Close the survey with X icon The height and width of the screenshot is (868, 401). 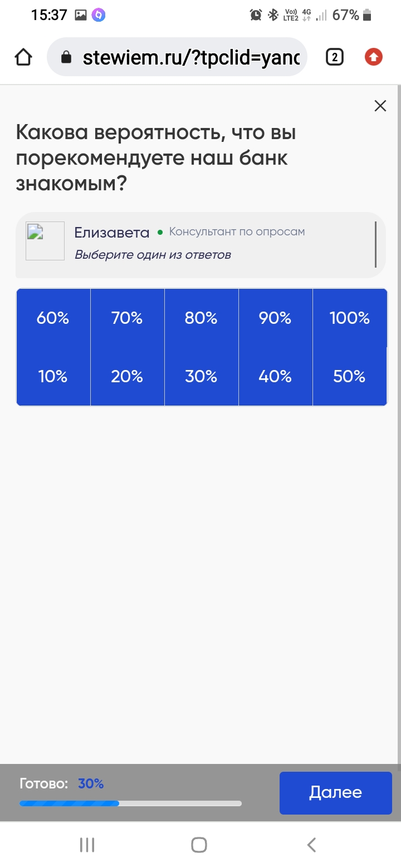380,106
